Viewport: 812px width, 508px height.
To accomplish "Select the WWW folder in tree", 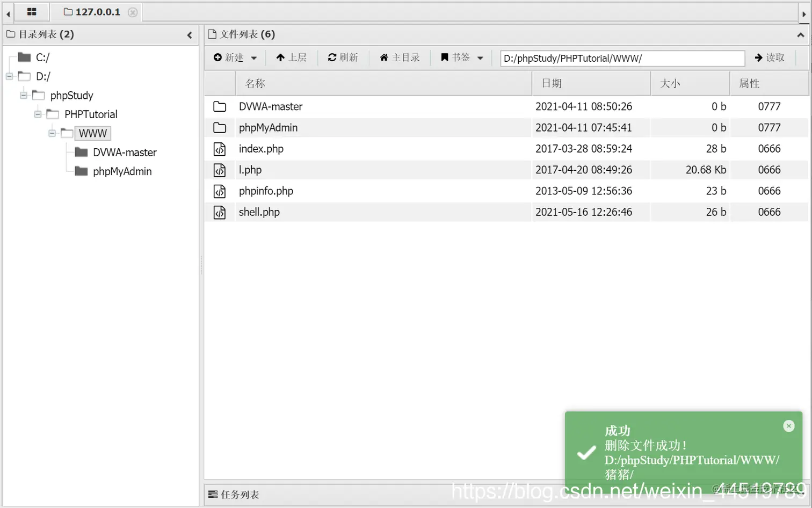I will tap(93, 133).
